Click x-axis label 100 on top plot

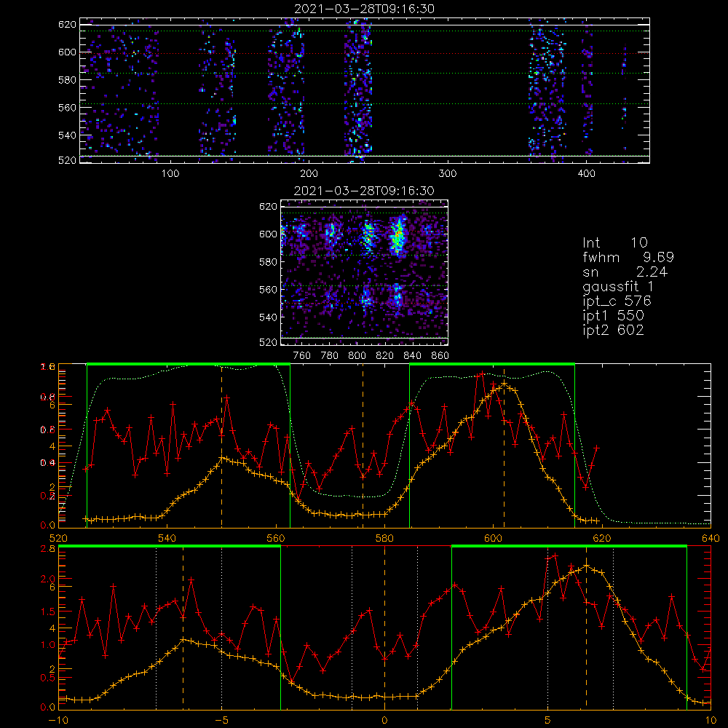click(170, 174)
